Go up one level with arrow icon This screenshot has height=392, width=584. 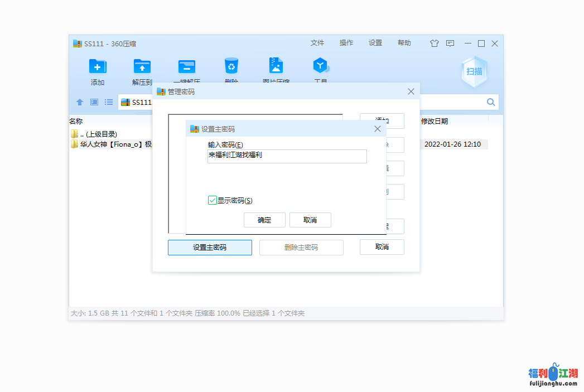pyautogui.click(x=80, y=102)
